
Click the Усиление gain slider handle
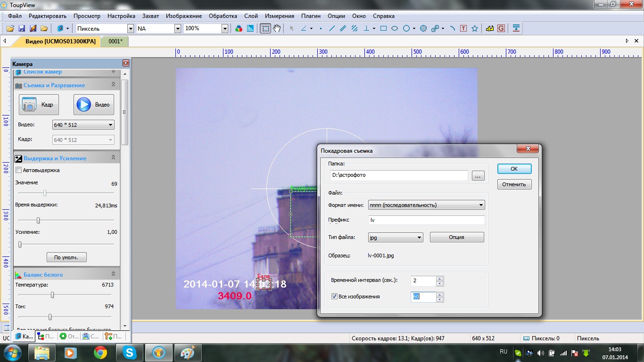(x=20, y=244)
